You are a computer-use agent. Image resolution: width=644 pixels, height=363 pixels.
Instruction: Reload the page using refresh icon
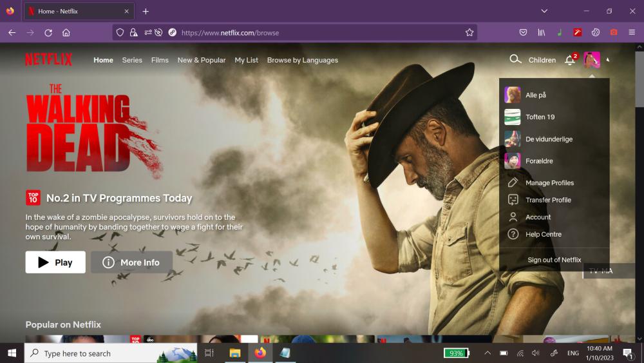(48, 32)
